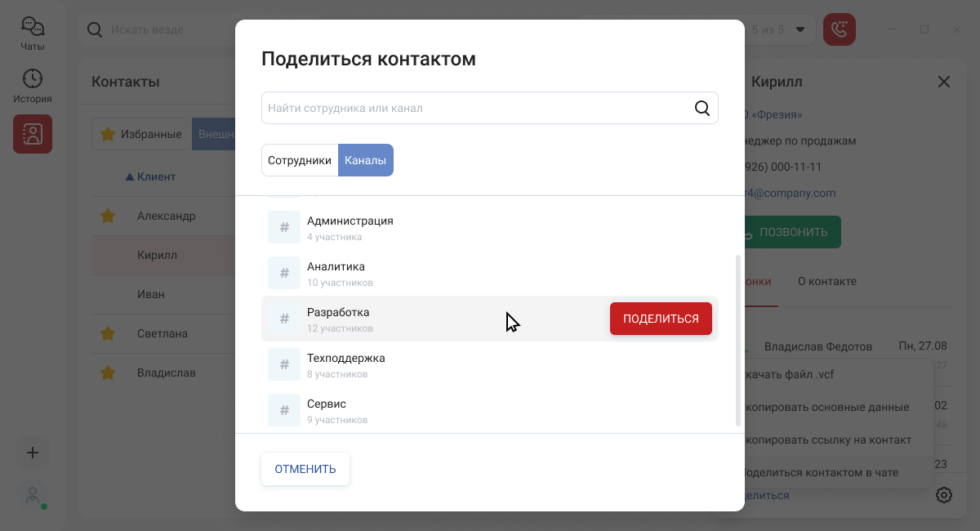Expand the 5 из 5 dropdown
Screen dimensions: 980x531
tap(800, 30)
